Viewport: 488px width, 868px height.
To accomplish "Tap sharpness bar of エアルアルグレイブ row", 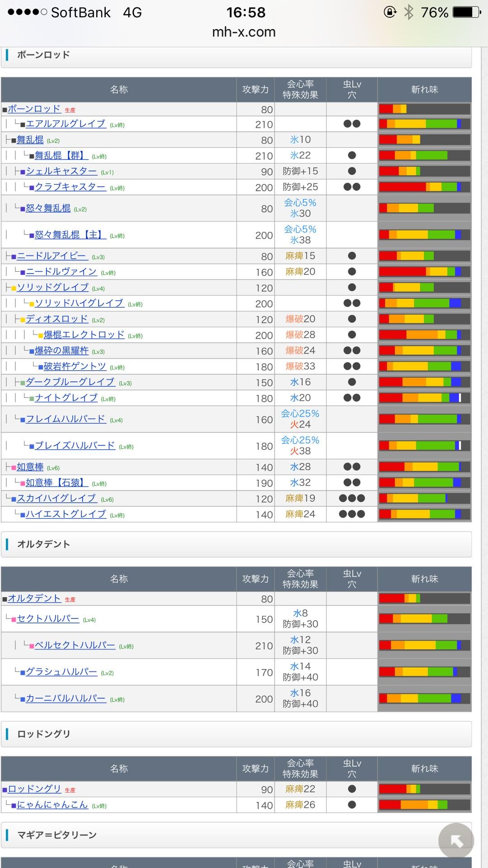I will point(424,124).
